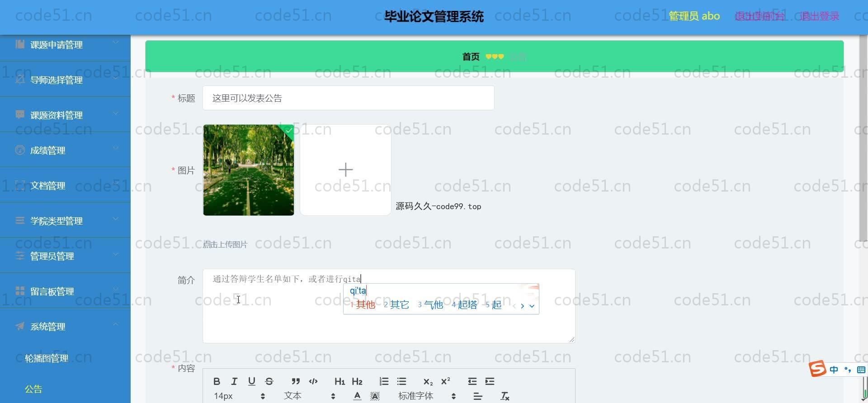Insert a blockquote using the quote icon
This screenshot has width=868, height=403.
[x=296, y=381]
